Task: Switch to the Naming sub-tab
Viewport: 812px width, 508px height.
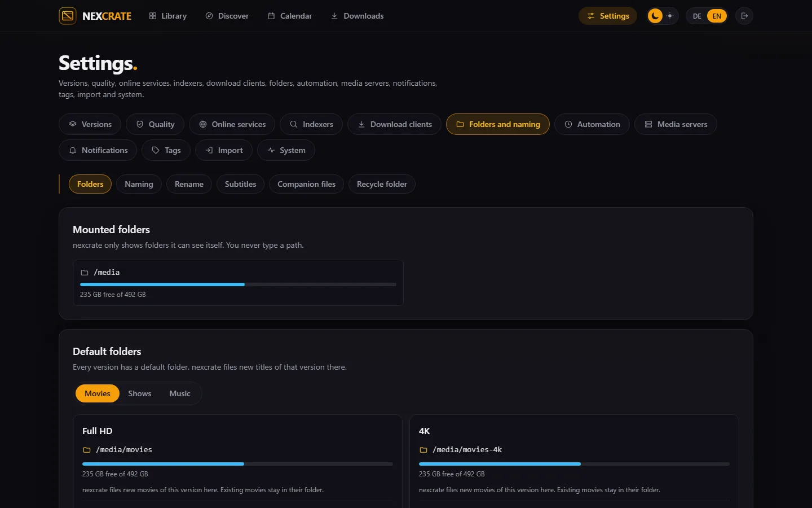Action: pos(139,184)
